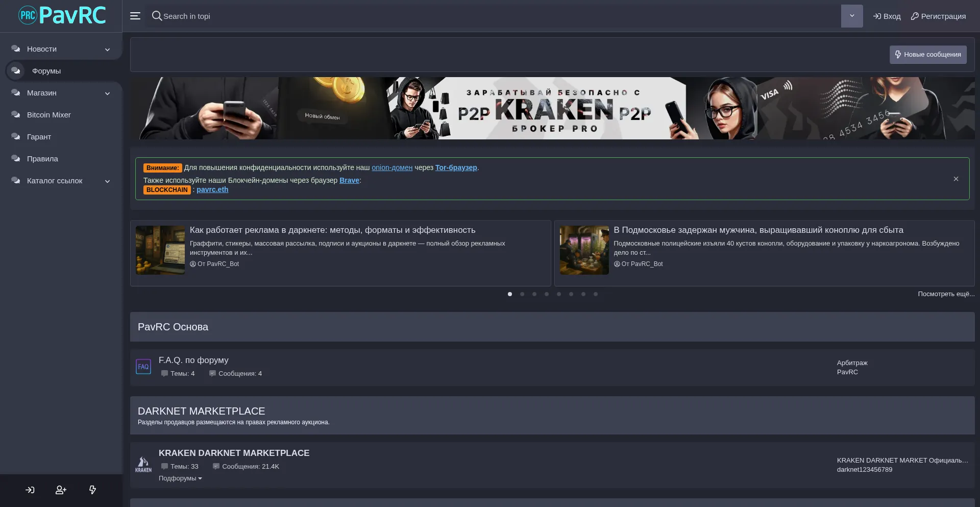Open the DARKNET MARKETPLACE category heading
Image resolution: width=980 pixels, height=507 pixels.
201,412
